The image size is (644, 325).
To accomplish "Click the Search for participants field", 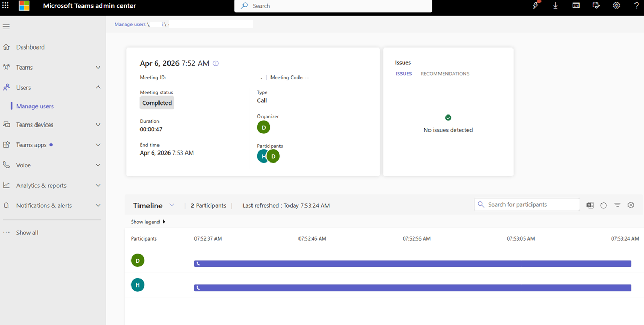I will 527,205.
